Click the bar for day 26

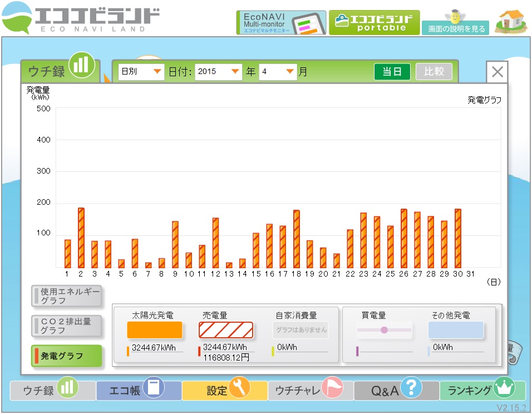coord(404,239)
